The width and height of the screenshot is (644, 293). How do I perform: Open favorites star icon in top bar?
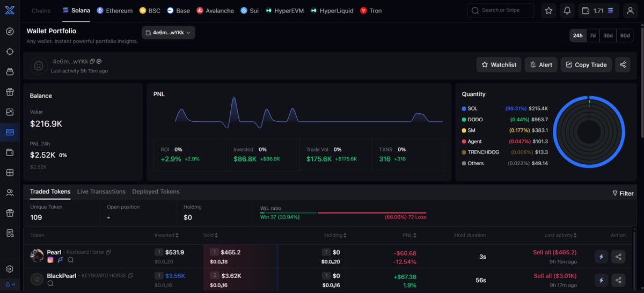pos(548,10)
